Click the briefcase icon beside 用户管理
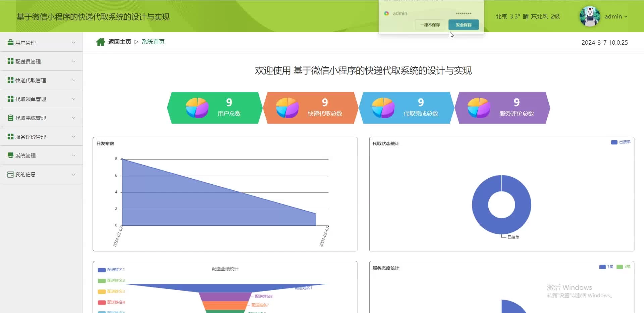The width and height of the screenshot is (644, 313). pos(10,42)
